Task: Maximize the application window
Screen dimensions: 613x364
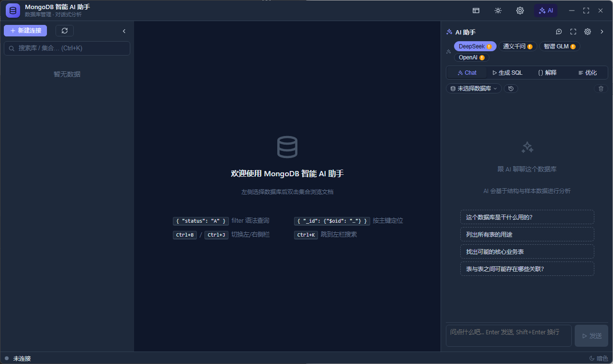Action: point(586,11)
